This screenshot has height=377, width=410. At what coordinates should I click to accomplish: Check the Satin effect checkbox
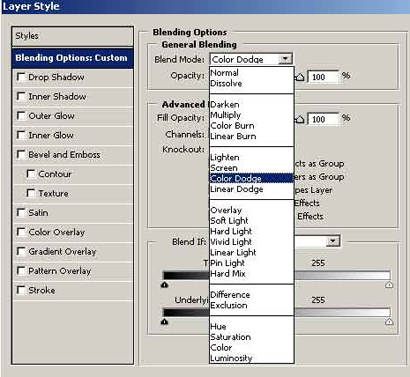coord(21,212)
